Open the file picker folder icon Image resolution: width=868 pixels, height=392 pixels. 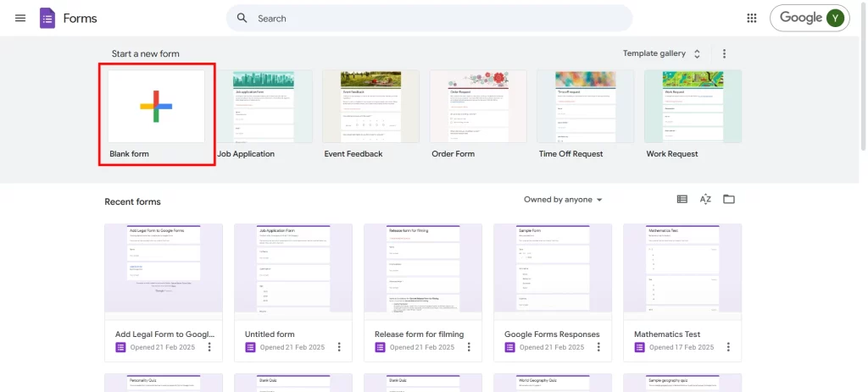(x=729, y=200)
